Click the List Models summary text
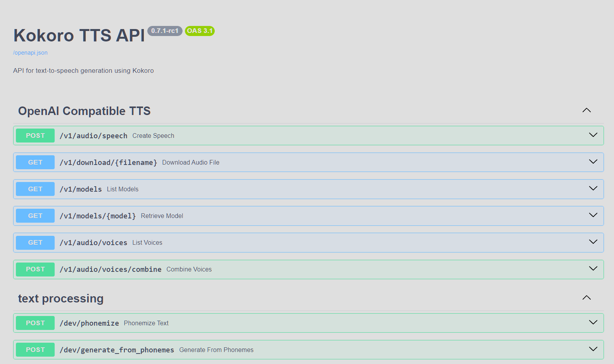 tap(122, 189)
